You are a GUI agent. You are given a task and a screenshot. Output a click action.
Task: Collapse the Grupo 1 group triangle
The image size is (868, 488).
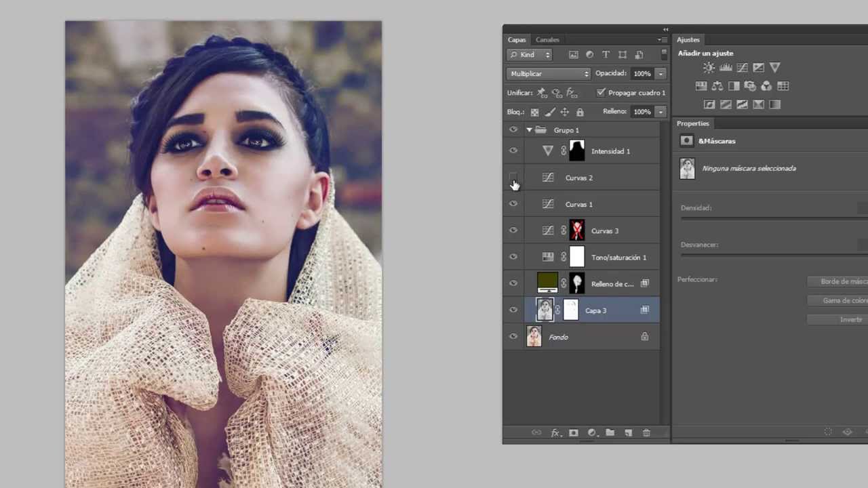(529, 130)
